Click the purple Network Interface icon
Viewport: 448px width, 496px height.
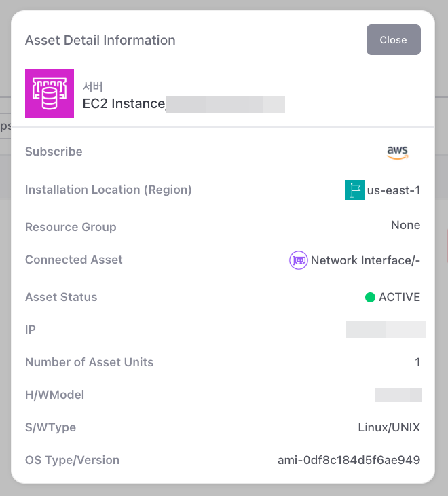click(x=298, y=260)
